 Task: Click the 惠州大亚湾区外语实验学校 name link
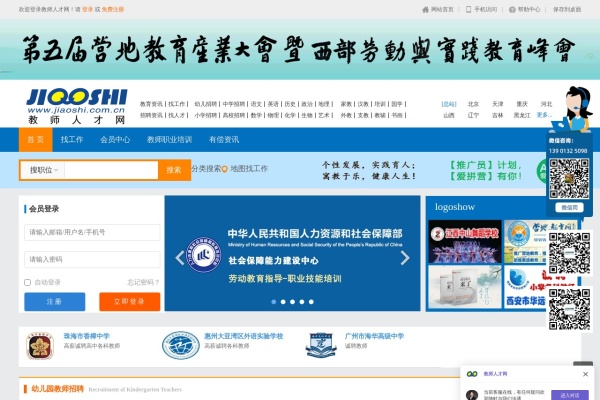tap(243, 336)
